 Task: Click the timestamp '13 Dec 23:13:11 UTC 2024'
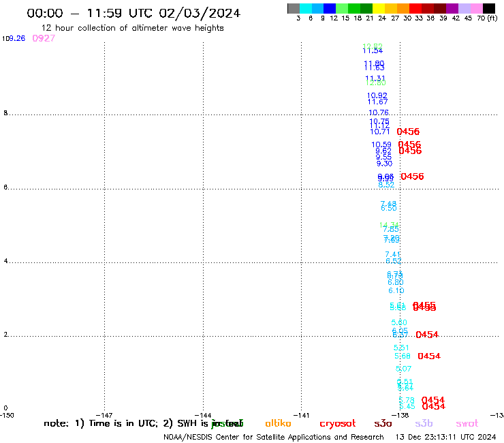coord(446,438)
